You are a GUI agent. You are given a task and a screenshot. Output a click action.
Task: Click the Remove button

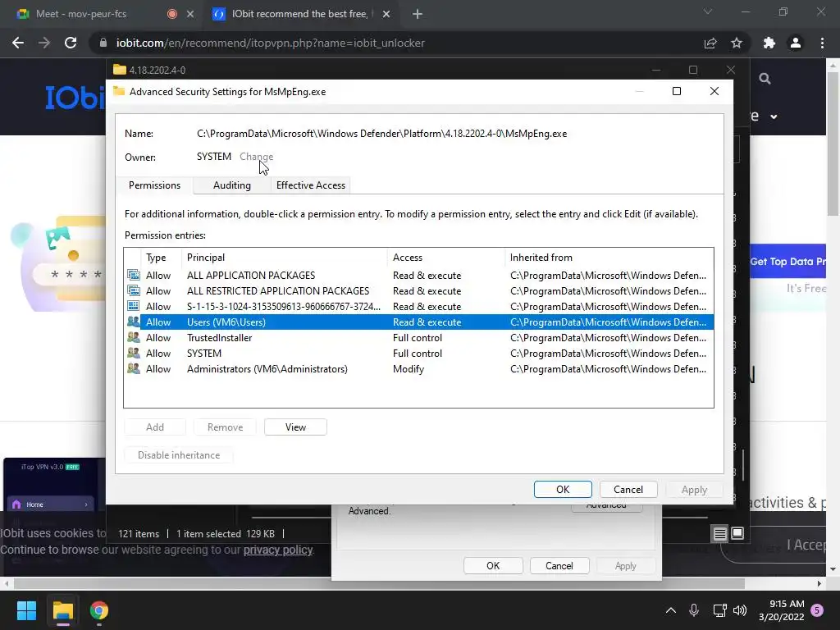pos(225,427)
